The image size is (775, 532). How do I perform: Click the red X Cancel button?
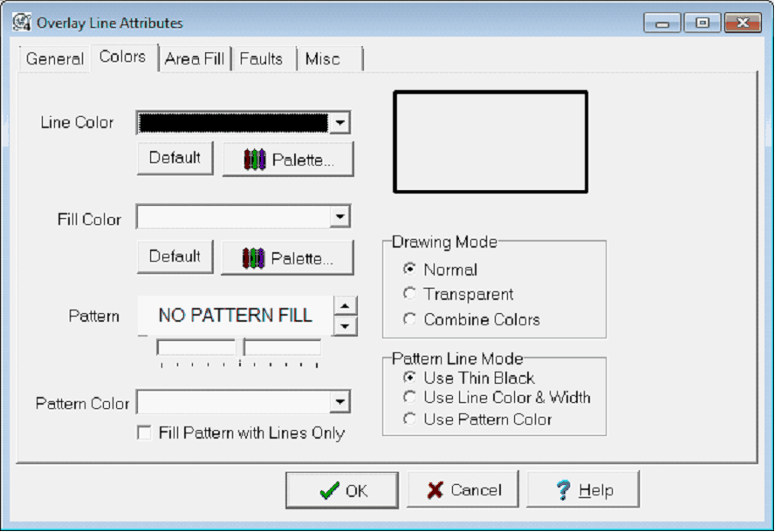click(x=463, y=490)
